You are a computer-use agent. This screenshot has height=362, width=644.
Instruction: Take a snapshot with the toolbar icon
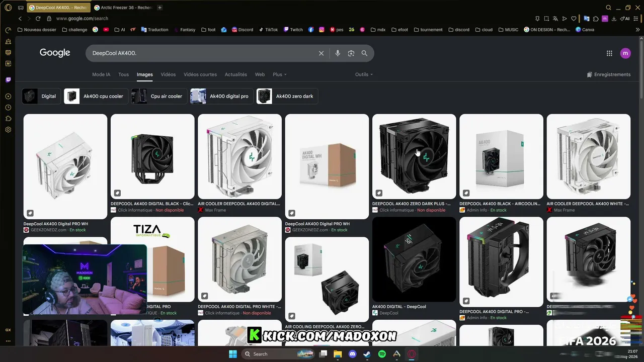(x=546, y=19)
